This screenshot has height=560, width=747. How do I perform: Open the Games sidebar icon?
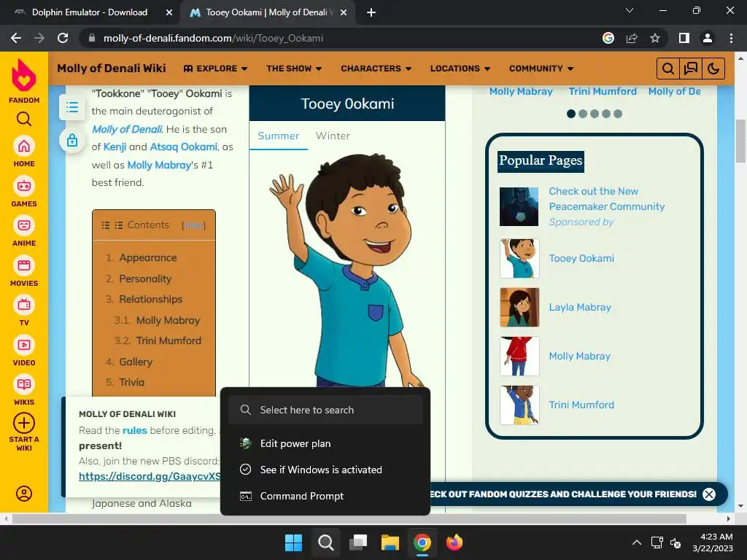point(24,186)
